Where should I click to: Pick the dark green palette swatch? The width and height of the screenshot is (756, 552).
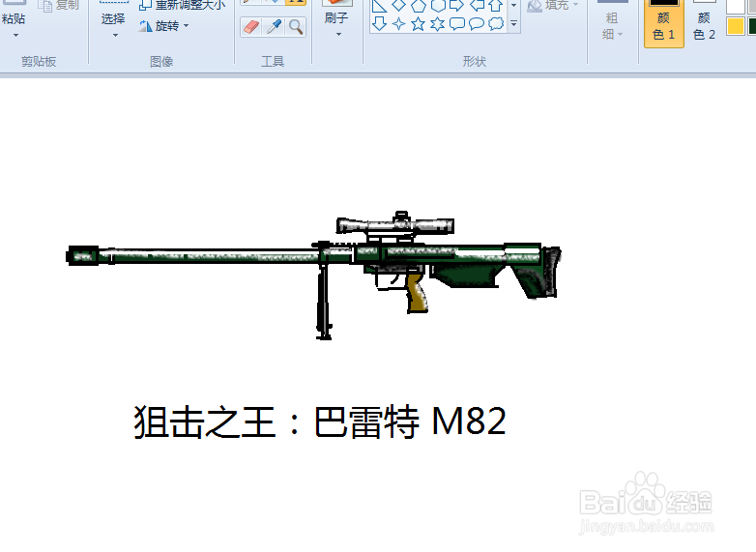752,26
